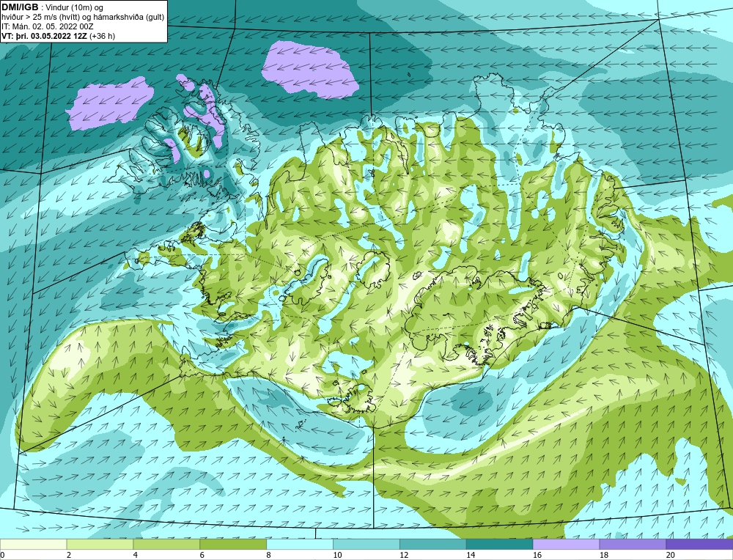733x560 pixels.
Task: Click the light green 2–4 legend swatch
Action: pos(100,544)
